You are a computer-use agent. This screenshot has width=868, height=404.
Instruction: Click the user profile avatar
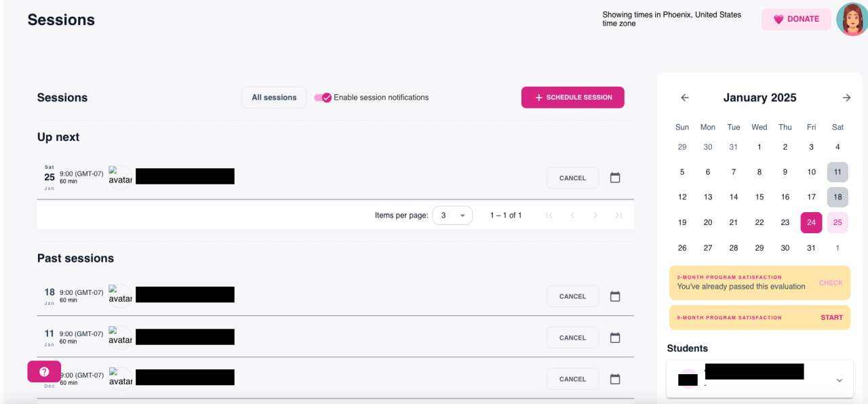pyautogui.click(x=851, y=19)
